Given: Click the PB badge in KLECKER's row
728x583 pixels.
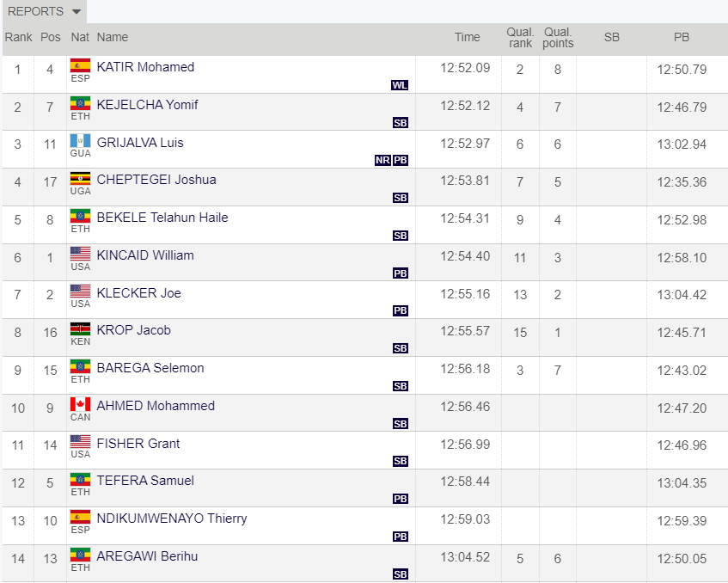Looking at the screenshot, I should point(401,310).
